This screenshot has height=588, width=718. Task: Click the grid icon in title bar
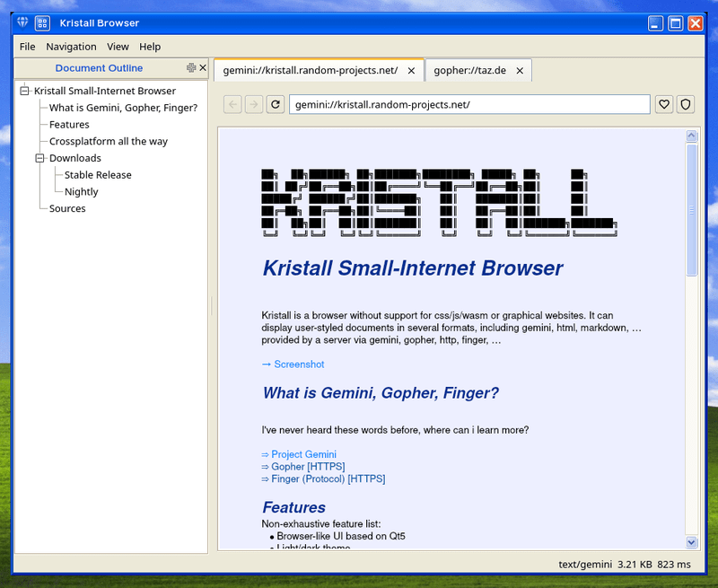pyautogui.click(x=42, y=23)
